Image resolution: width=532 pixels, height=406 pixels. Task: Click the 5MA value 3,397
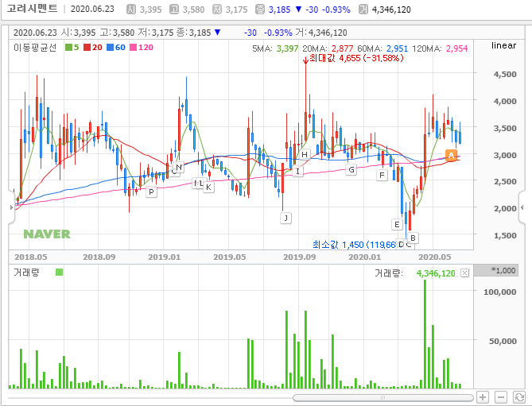pyautogui.click(x=287, y=48)
